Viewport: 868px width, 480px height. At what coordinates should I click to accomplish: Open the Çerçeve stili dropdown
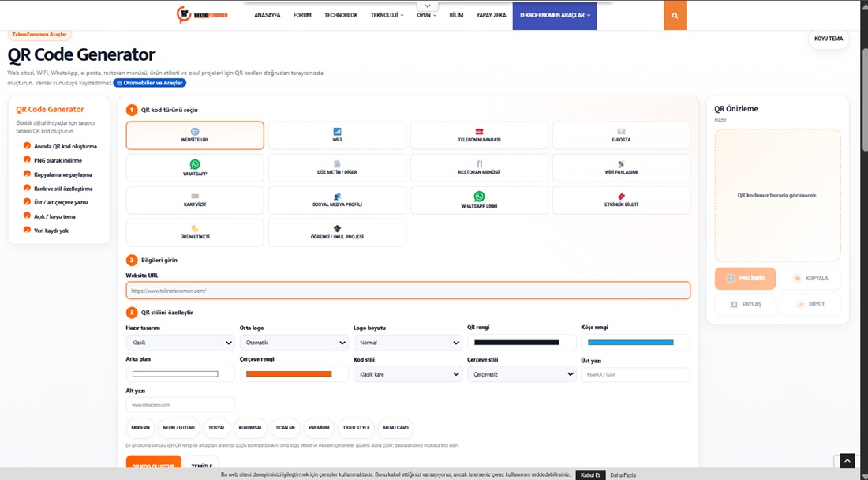522,374
